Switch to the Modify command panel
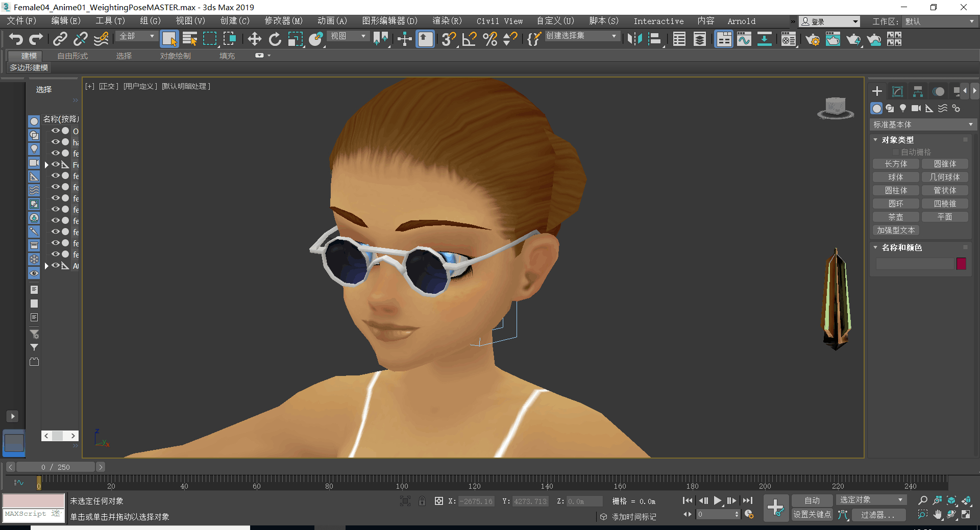Viewport: 980px width, 530px height. click(897, 92)
